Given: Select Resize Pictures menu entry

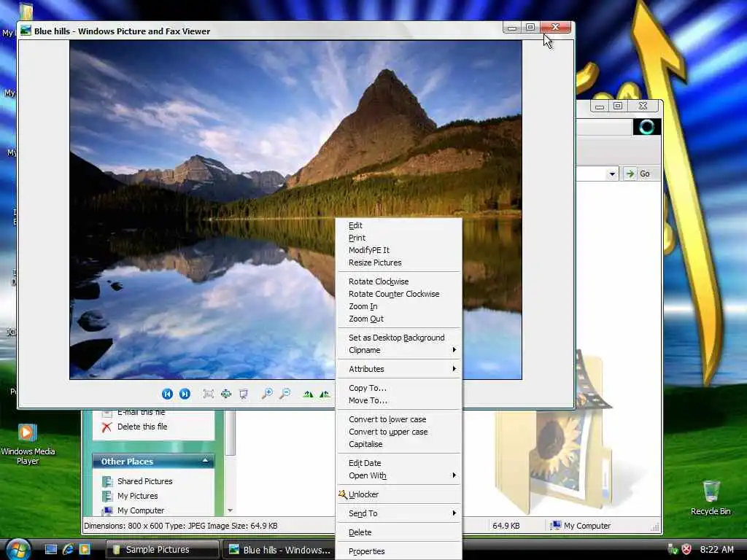Looking at the screenshot, I should (x=399, y=262).
